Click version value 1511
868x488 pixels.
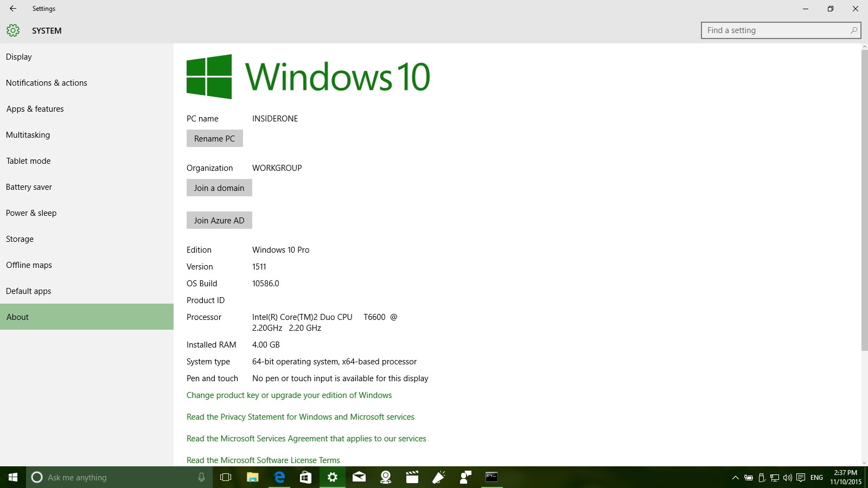259,267
